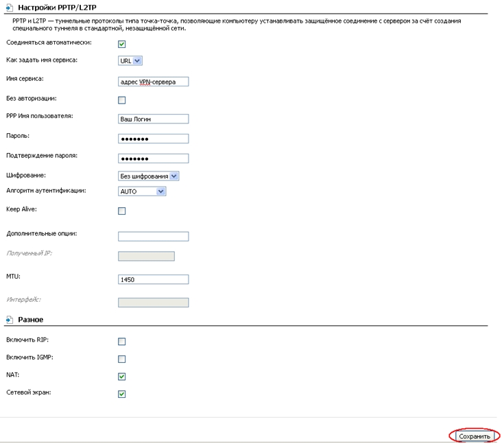Click the Дополнительные опции text box

pyautogui.click(x=153, y=237)
